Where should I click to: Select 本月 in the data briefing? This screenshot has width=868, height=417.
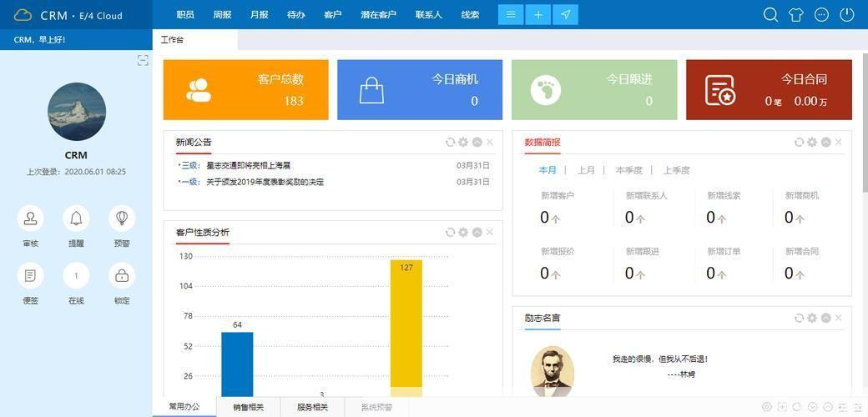point(548,170)
